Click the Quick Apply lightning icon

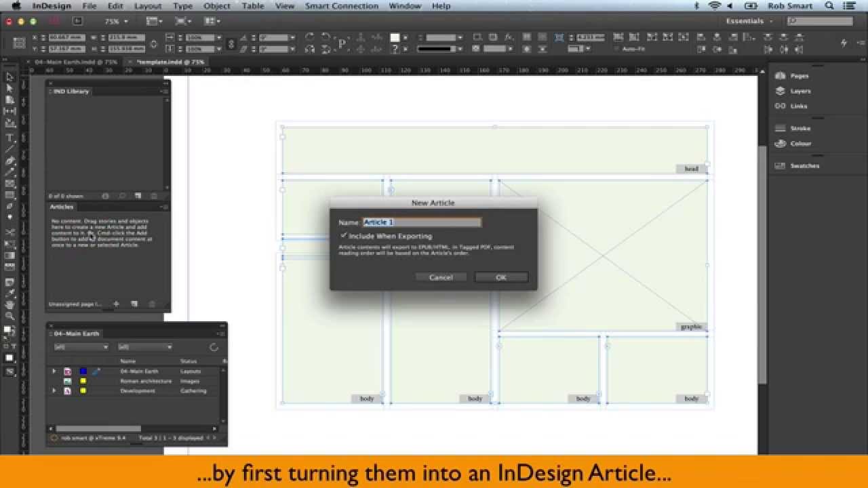pyautogui.click(x=844, y=43)
